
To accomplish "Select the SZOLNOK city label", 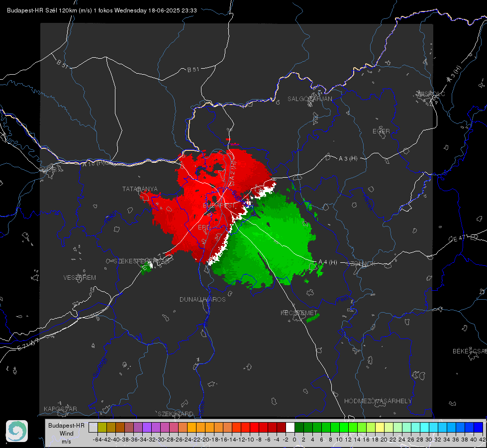I will (x=361, y=264).
